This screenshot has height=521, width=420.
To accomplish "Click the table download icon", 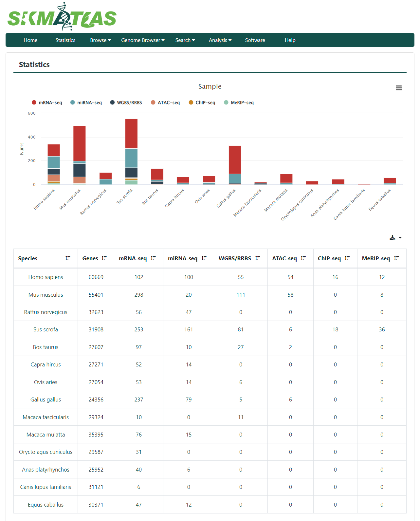I will [392, 238].
